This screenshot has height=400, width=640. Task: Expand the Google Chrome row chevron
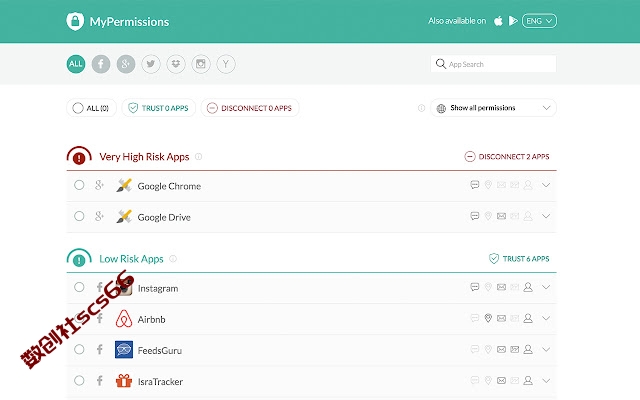546,185
